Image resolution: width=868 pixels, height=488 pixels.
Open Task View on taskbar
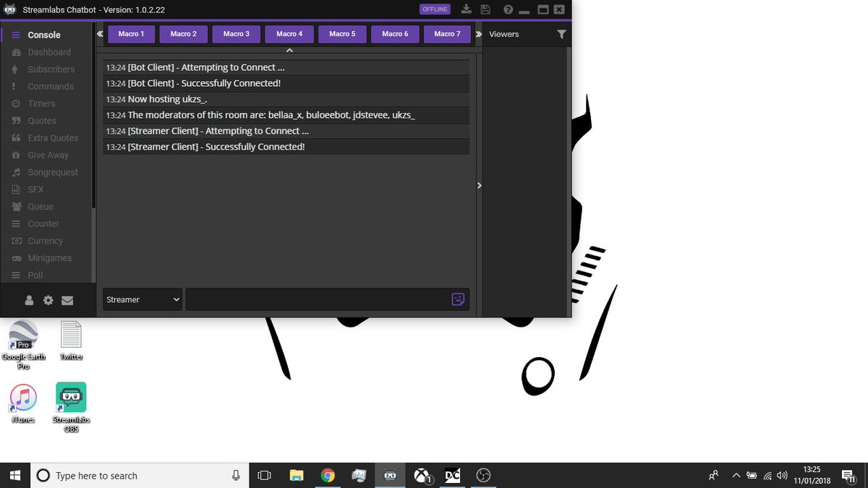(x=265, y=476)
